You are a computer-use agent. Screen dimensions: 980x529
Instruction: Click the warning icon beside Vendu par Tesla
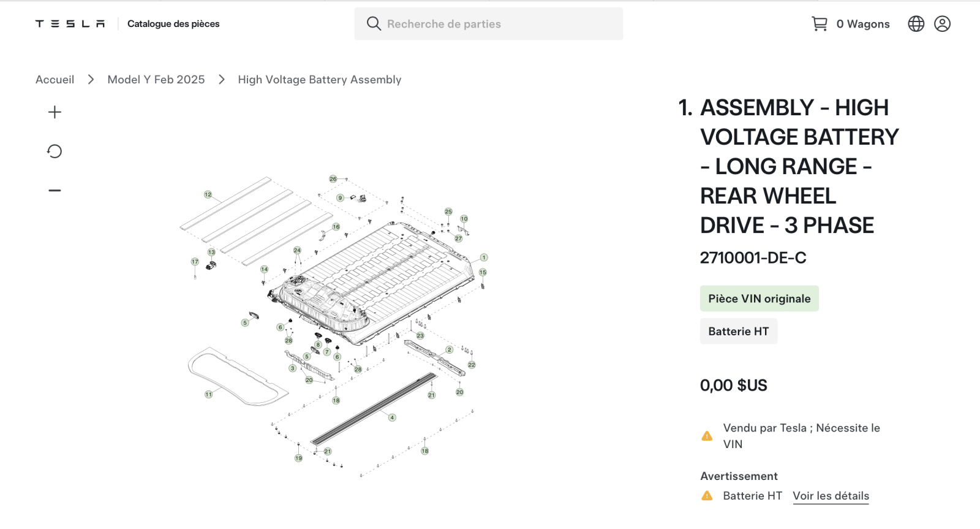pyautogui.click(x=707, y=436)
